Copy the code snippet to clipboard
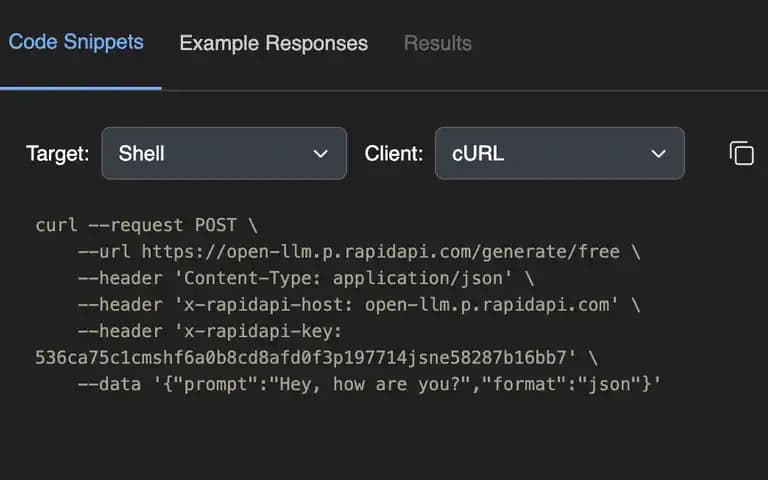Screen dimensions: 768x480 [x=742, y=153]
